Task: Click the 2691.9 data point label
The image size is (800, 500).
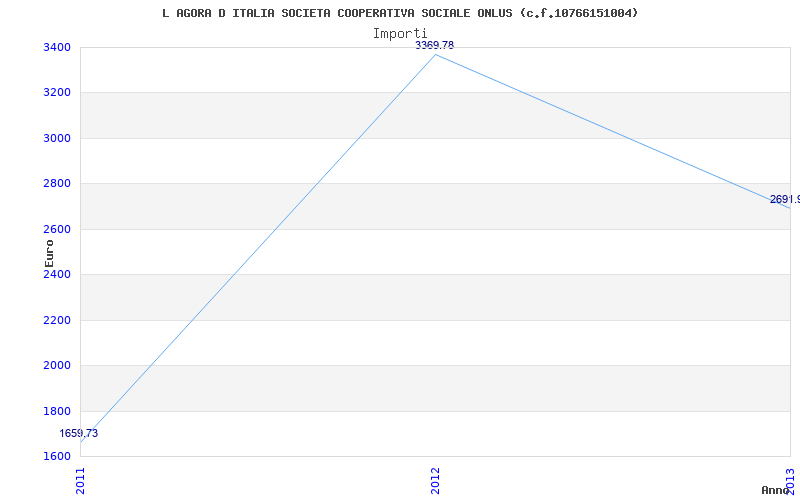Action: 785,199
